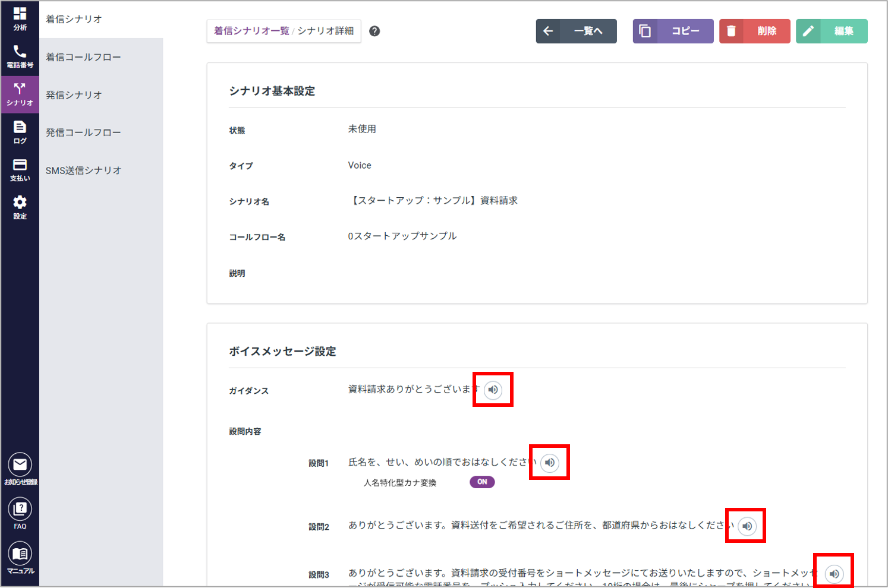Click the コールフロー名 label
The width and height of the screenshot is (888, 588).
[257, 237]
